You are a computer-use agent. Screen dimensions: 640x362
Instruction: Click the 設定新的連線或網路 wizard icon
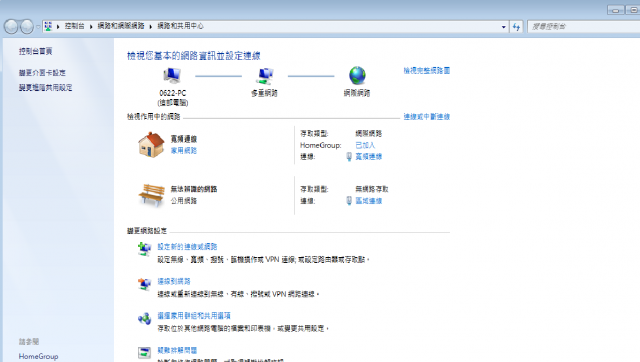(144, 249)
